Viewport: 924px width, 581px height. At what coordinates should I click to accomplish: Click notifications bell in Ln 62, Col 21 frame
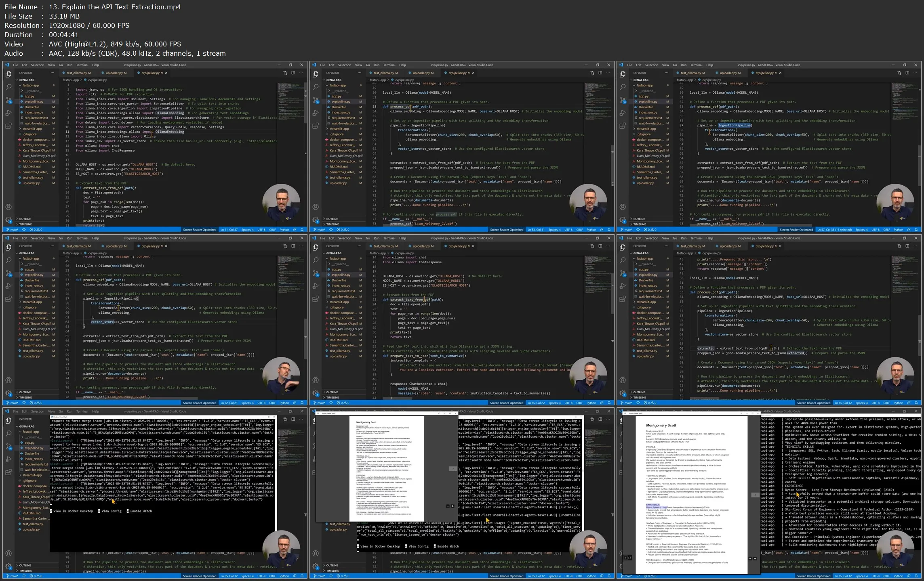(302, 403)
